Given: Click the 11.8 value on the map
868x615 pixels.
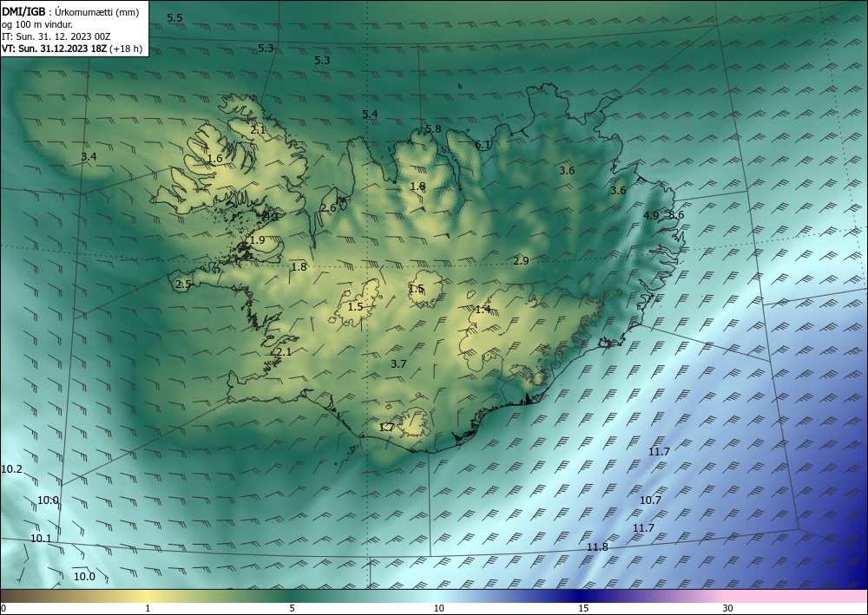Looking at the screenshot, I should pos(597,547).
